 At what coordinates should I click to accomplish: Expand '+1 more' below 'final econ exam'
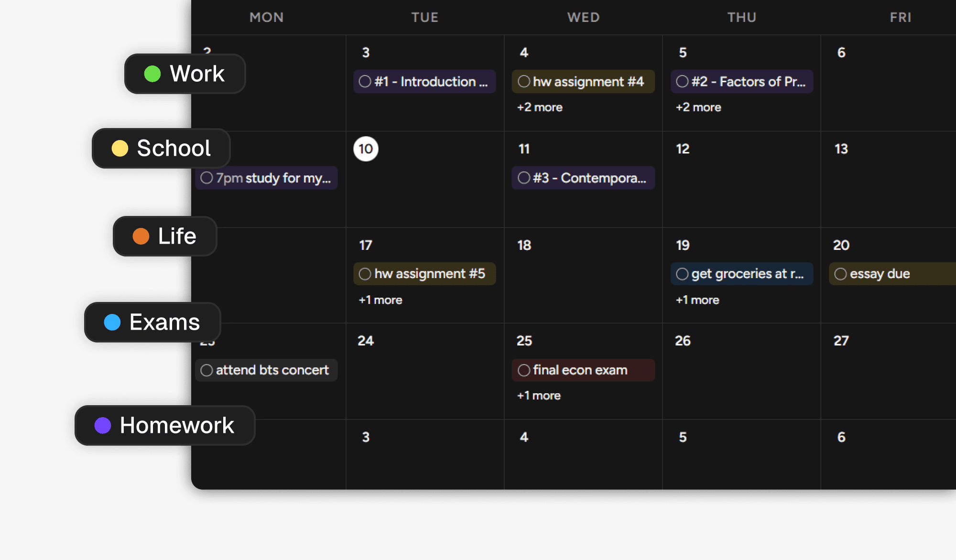pos(538,395)
